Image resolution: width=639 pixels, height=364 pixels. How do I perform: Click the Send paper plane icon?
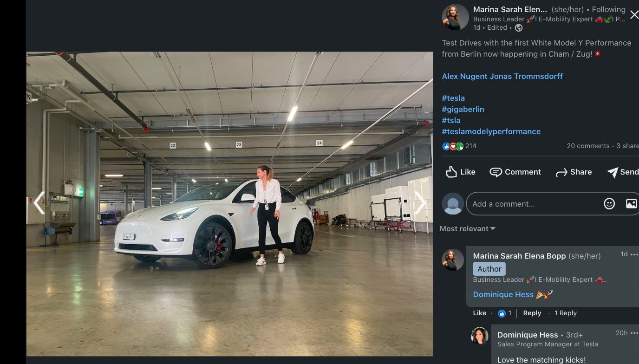[x=613, y=172]
